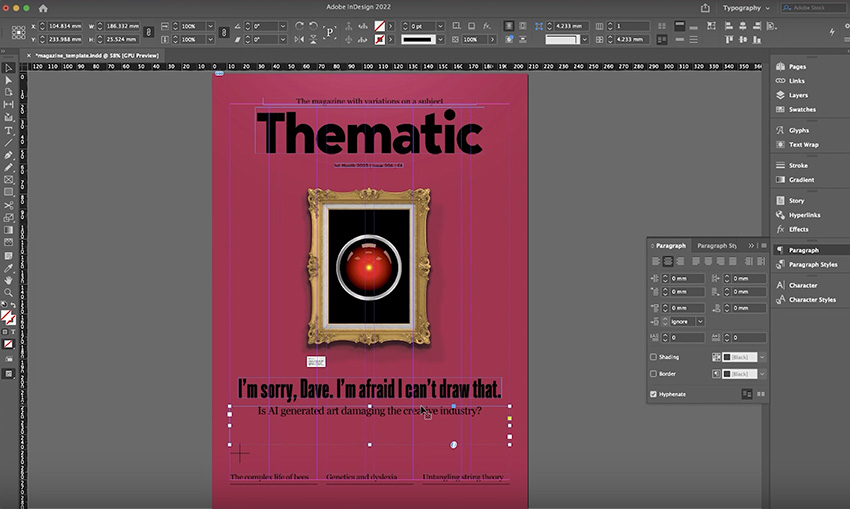The height and width of the screenshot is (509, 850).
Task: Open the Text Wrap panel
Action: click(803, 144)
